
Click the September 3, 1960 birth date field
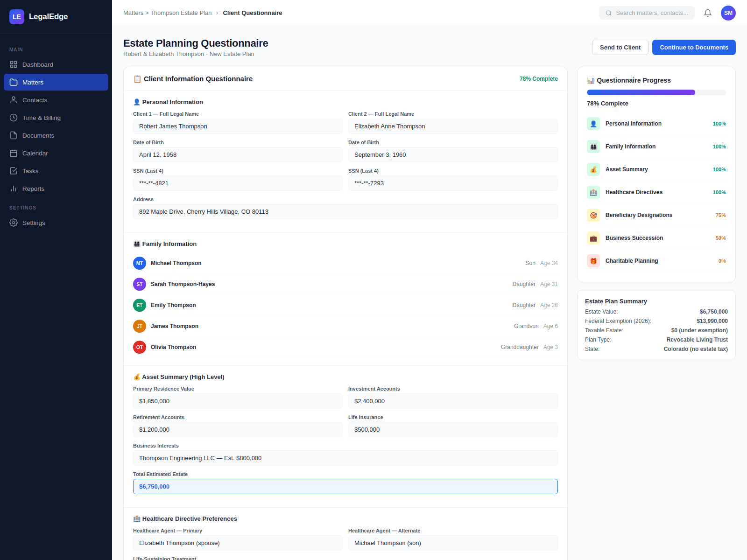click(x=453, y=154)
